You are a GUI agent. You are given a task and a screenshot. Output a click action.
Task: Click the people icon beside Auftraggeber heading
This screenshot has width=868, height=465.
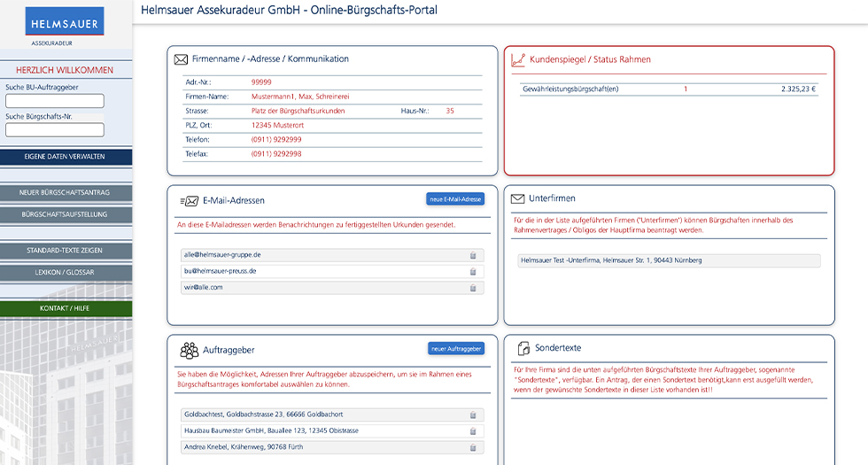(x=190, y=350)
